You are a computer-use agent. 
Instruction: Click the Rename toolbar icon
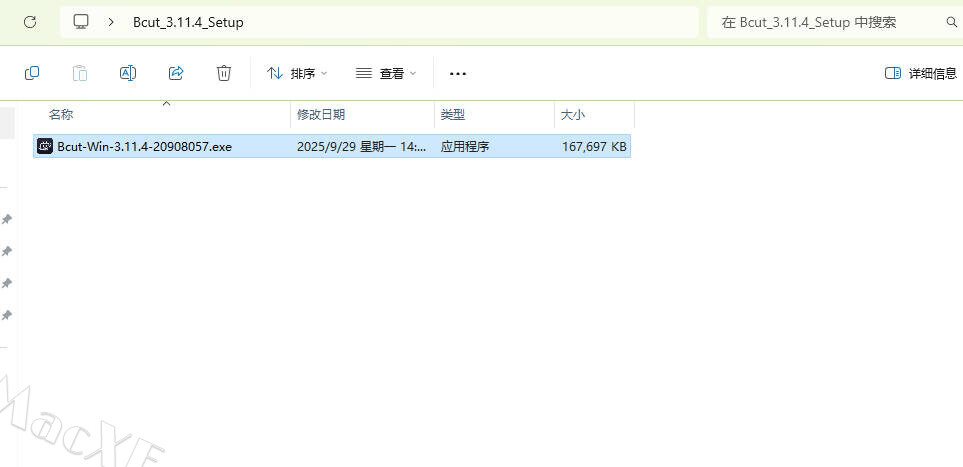tap(128, 73)
